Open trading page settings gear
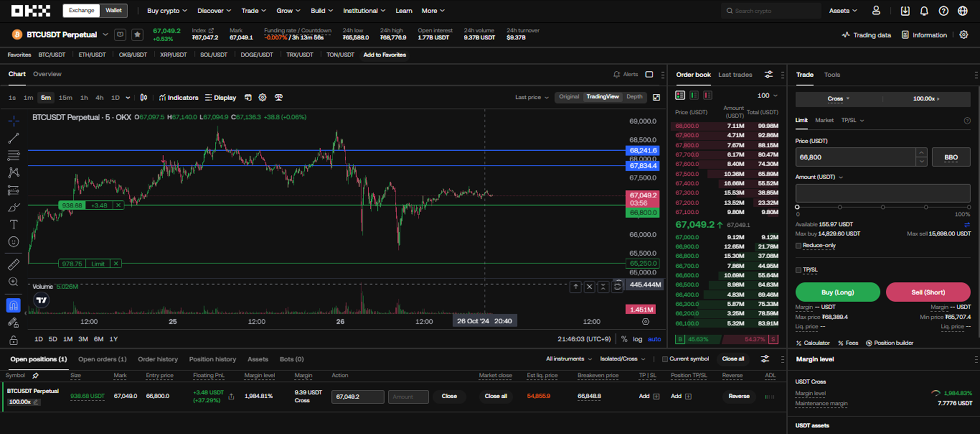The height and width of the screenshot is (434, 980). (963, 34)
